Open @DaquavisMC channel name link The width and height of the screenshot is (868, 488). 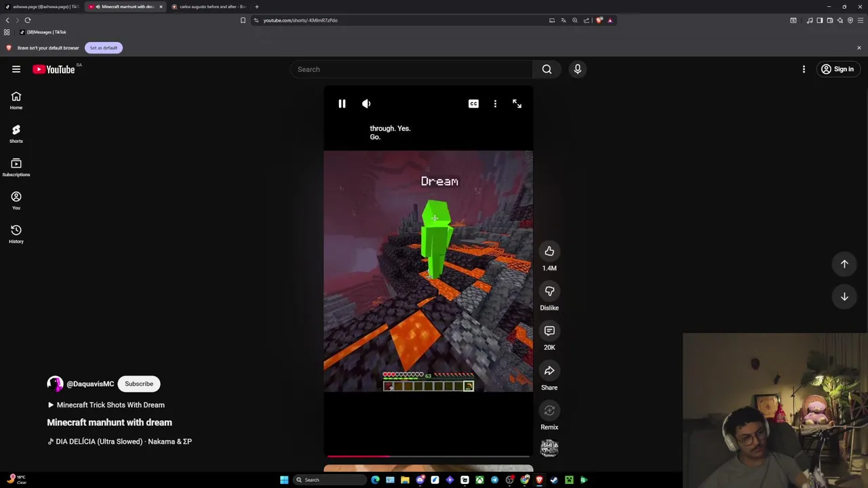pos(90,384)
